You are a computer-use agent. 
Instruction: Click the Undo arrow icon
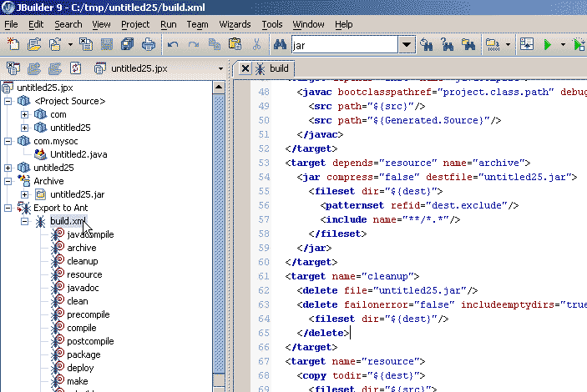(173, 44)
